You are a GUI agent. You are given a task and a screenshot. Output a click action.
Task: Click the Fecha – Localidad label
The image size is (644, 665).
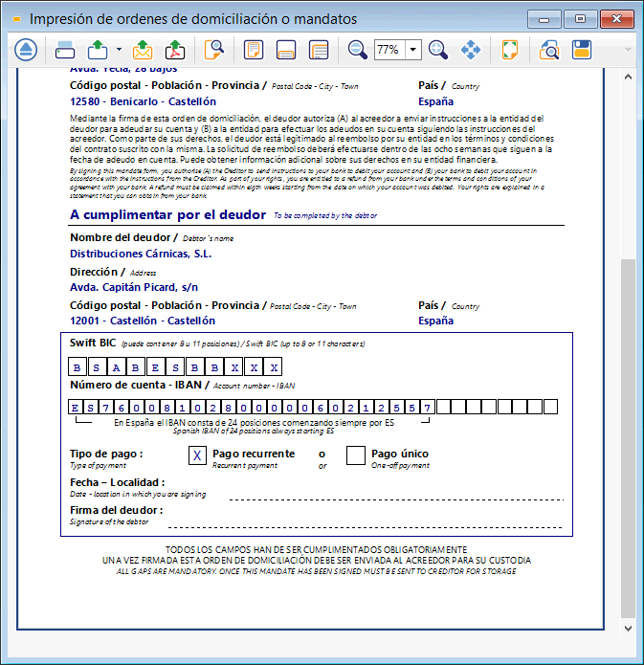coord(117,482)
